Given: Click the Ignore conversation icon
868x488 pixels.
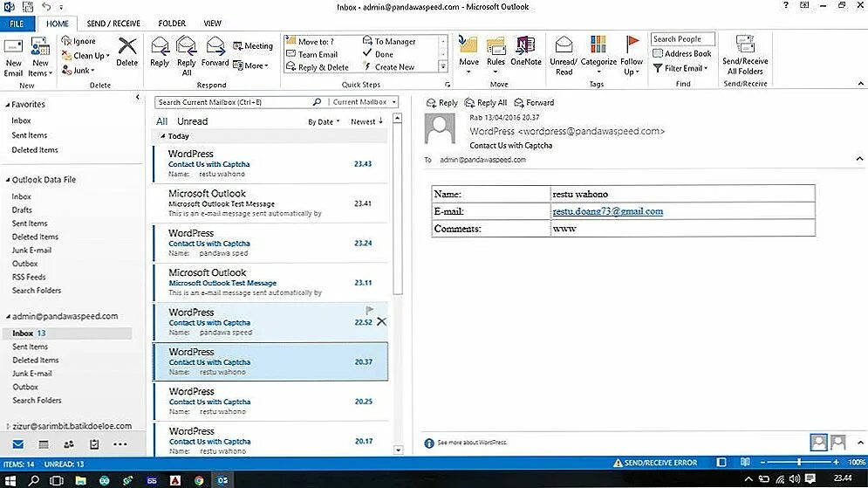Looking at the screenshot, I should [78, 41].
